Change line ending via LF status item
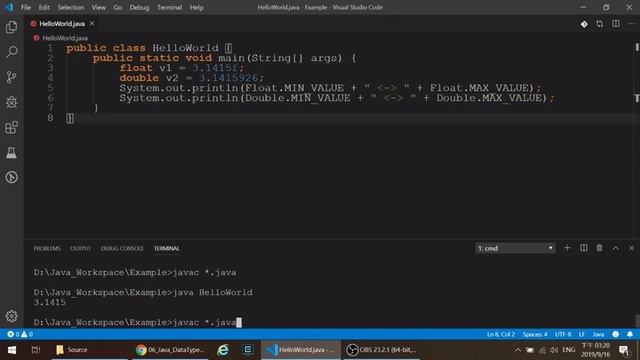The image size is (640, 360). click(581, 334)
